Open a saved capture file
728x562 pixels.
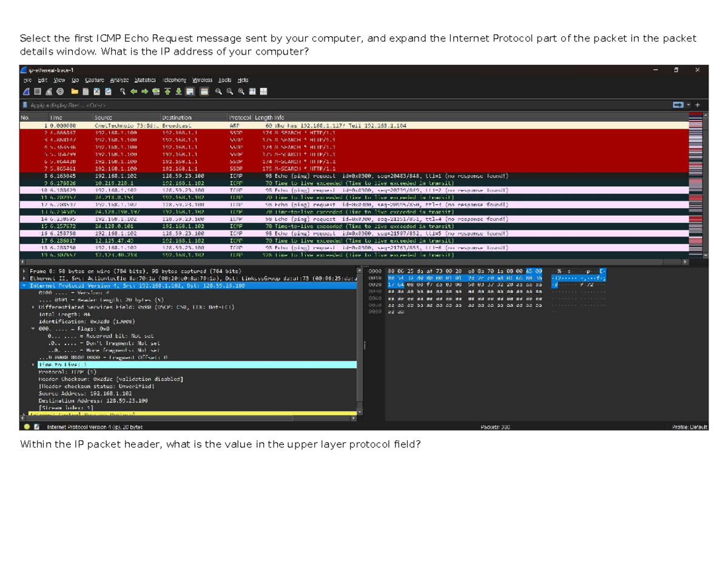point(74,91)
